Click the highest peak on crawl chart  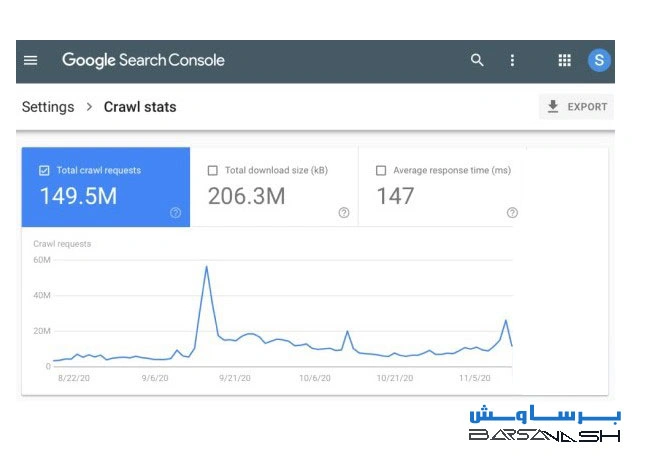(x=206, y=267)
